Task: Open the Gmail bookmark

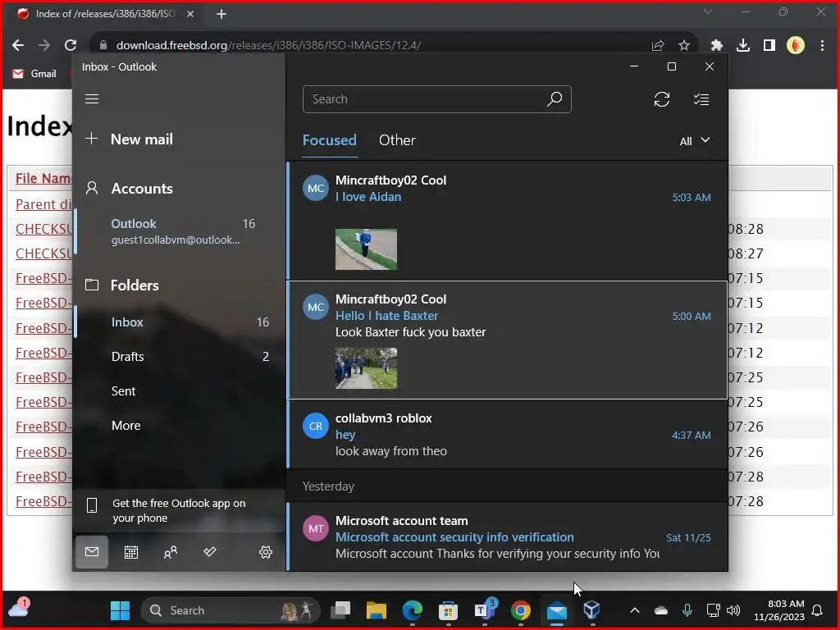Action: click(34, 74)
